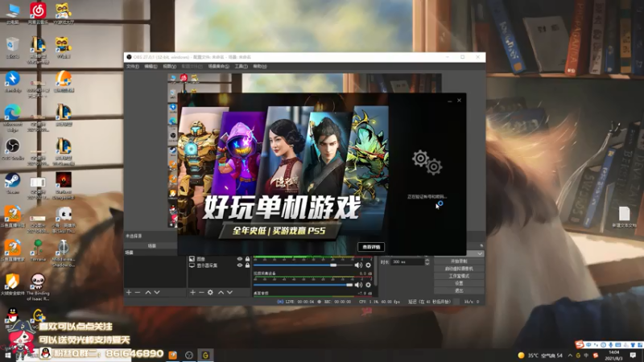Open the NetEase Cloud Music desktop shortcut
This screenshot has height=362, width=644.
(38, 13)
